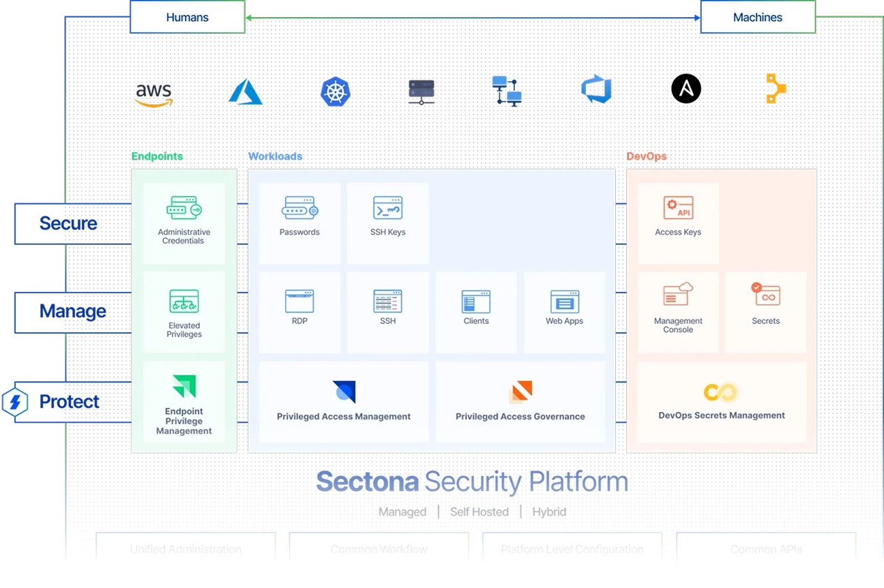Select the Access Keys API icon
884x588 pixels.
pyautogui.click(x=678, y=208)
